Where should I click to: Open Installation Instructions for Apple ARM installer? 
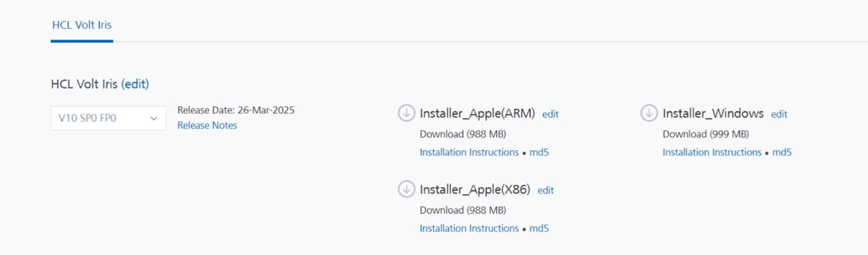[x=469, y=152]
